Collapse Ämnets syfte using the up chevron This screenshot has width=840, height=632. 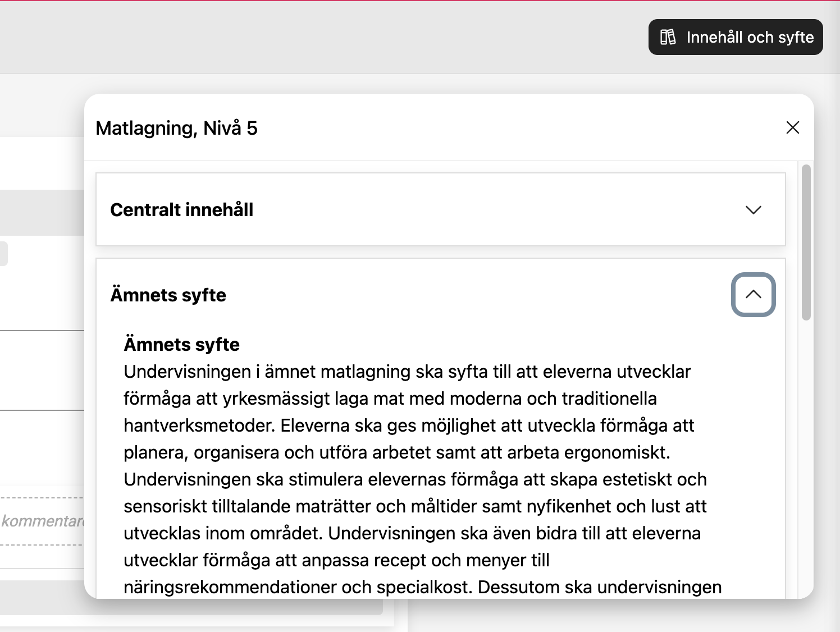pos(753,295)
